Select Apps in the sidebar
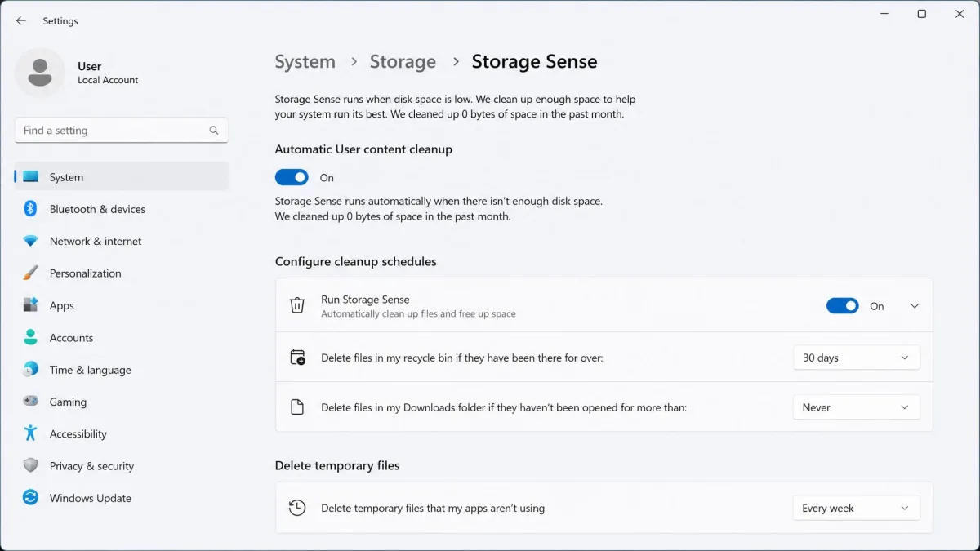The height and width of the screenshot is (551, 980). (122, 305)
